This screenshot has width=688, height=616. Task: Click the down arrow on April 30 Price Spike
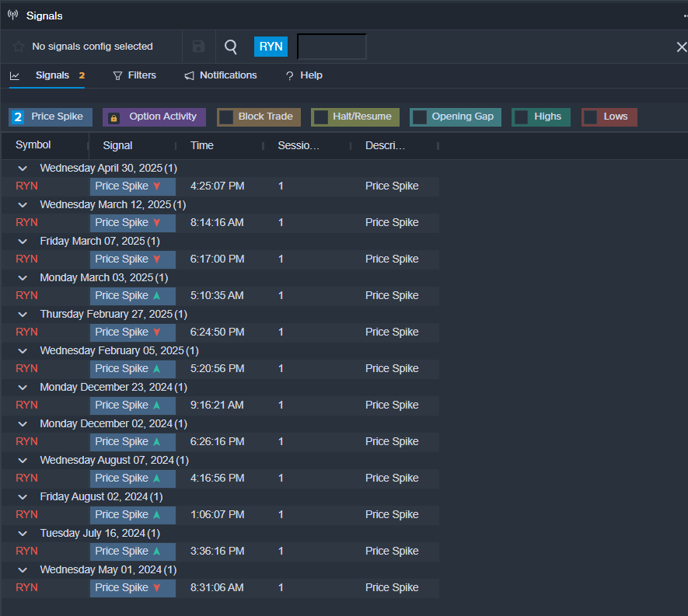click(157, 186)
